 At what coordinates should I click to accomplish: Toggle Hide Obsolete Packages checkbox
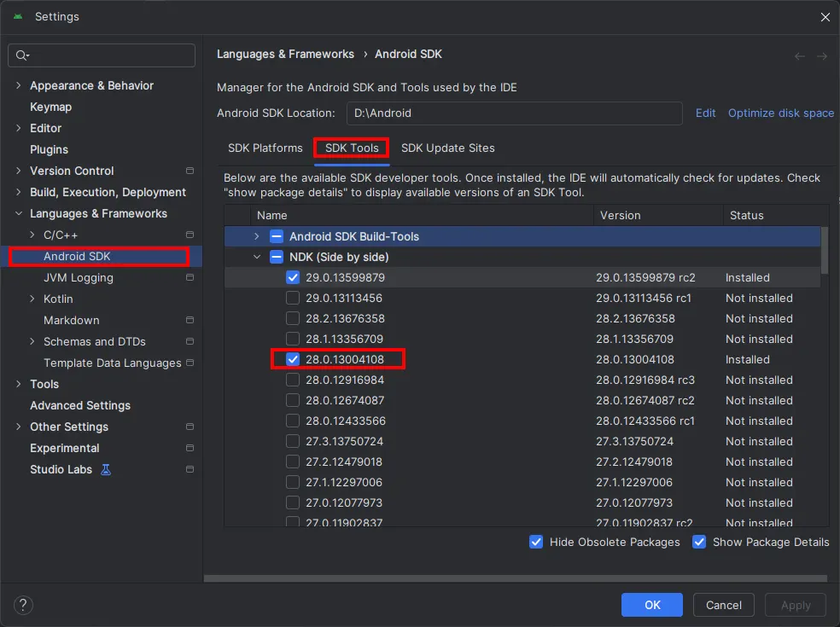(536, 542)
